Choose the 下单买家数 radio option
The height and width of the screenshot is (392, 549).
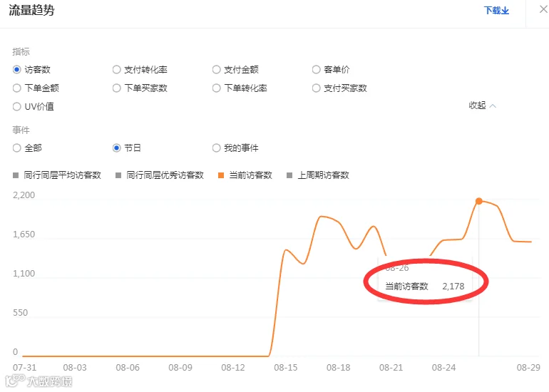click(117, 88)
